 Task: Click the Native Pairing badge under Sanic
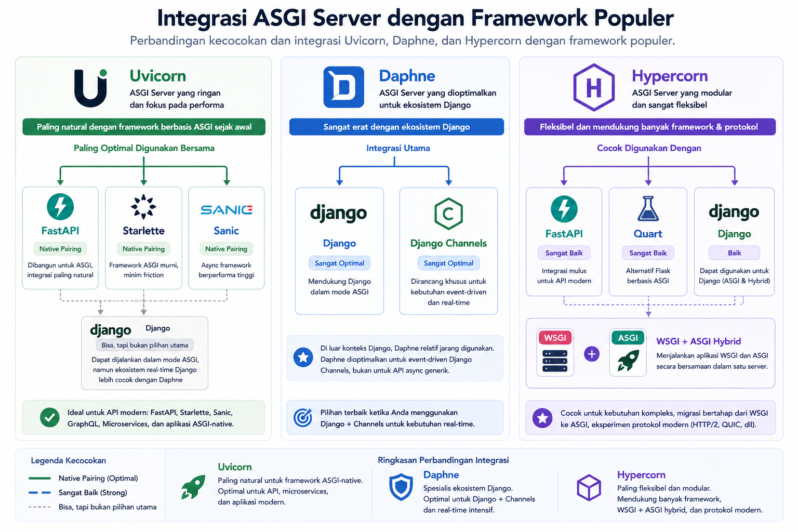227,249
